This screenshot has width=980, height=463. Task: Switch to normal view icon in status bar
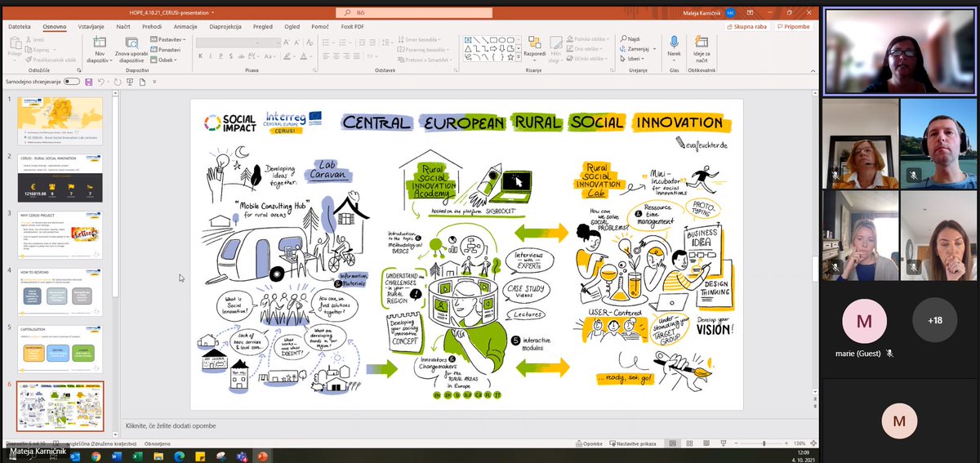673,443
